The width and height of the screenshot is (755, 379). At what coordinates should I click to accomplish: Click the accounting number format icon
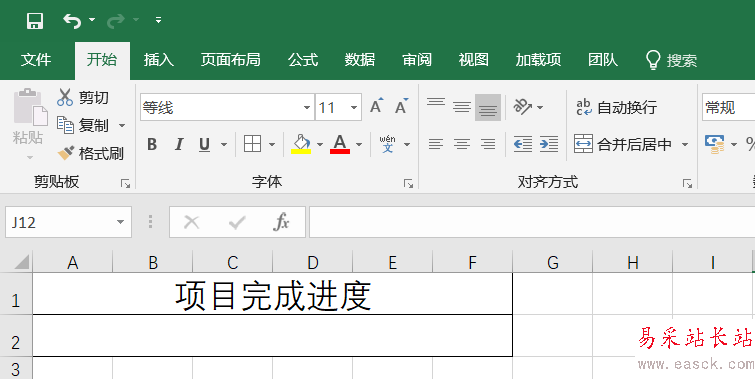tap(715, 144)
